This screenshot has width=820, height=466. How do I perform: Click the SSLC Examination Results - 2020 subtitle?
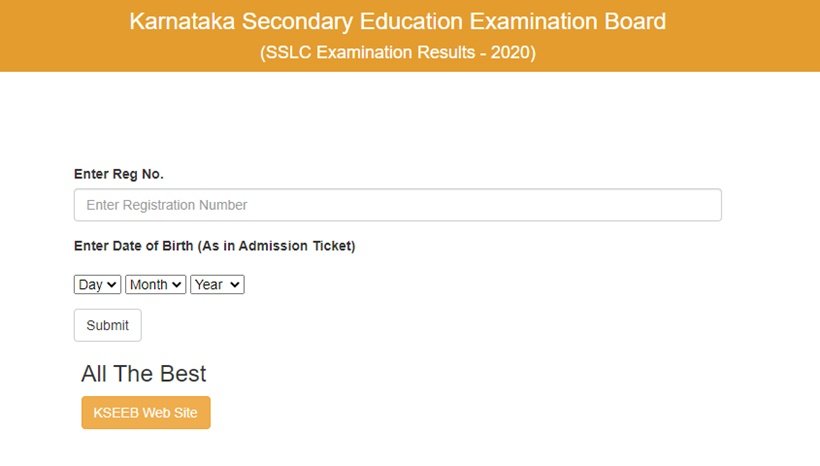[397, 53]
